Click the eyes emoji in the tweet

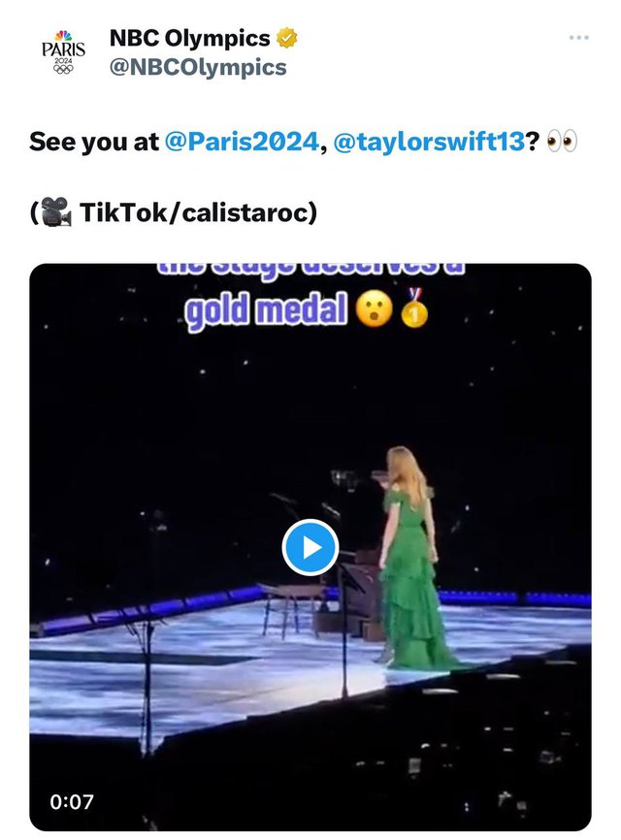pos(562,142)
